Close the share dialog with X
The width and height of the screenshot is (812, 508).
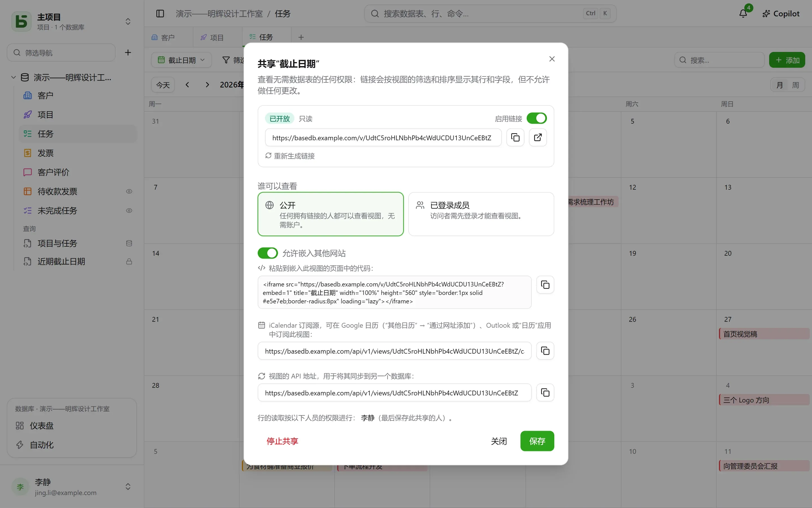[551, 59]
